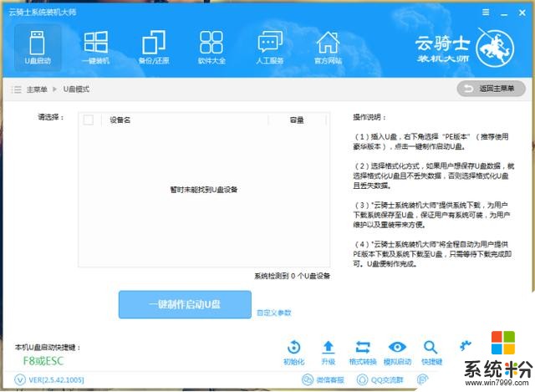Visit the 官方网站 official website

327,48
